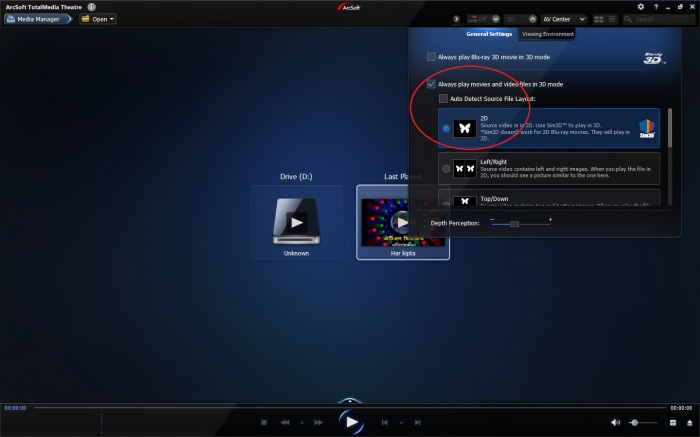This screenshot has height=437, width=700.
Task: Click the ArcSoft logo at top center
Action: (349, 7)
